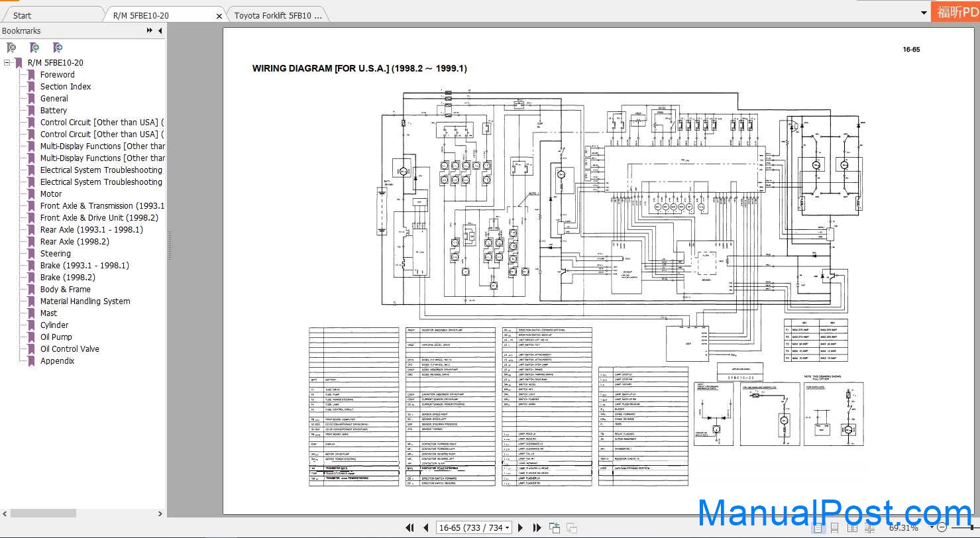Image resolution: width=980 pixels, height=538 pixels.
Task: Click the bookmark icon beside Steering
Action: click(31, 254)
